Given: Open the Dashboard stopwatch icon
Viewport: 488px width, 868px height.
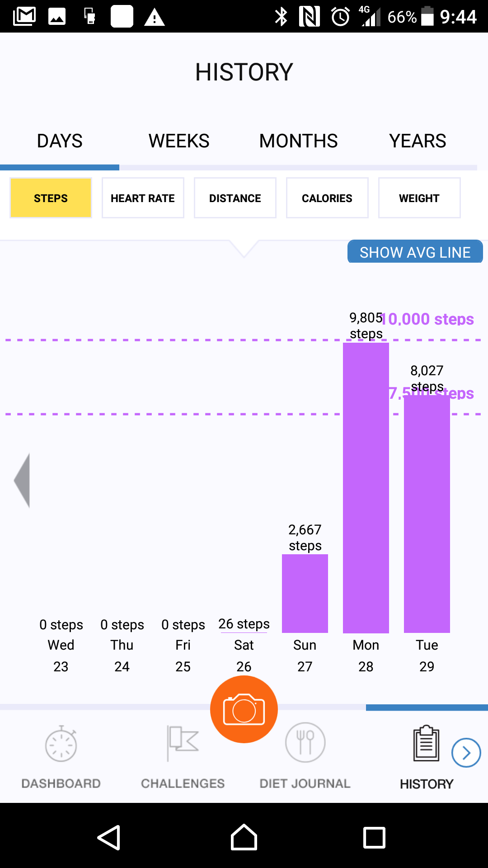Looking at the screenshot, I should 61,744.
